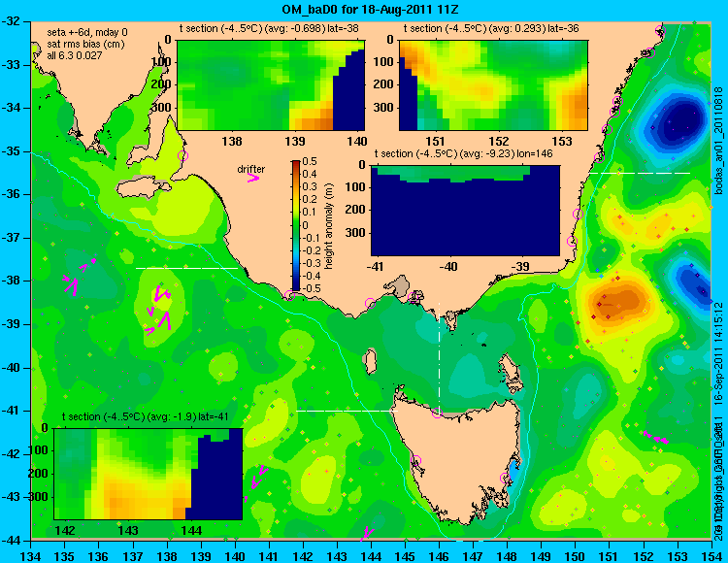Open the lat=-36 temperature section inset plot
The width and height of the screenshot is (728, 563).
tap(493, 85)
